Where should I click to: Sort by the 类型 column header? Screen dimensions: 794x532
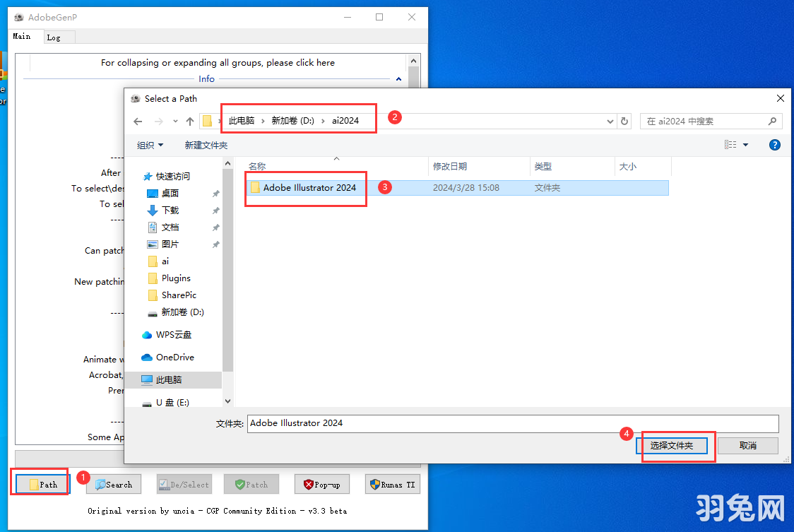(572, 166)
